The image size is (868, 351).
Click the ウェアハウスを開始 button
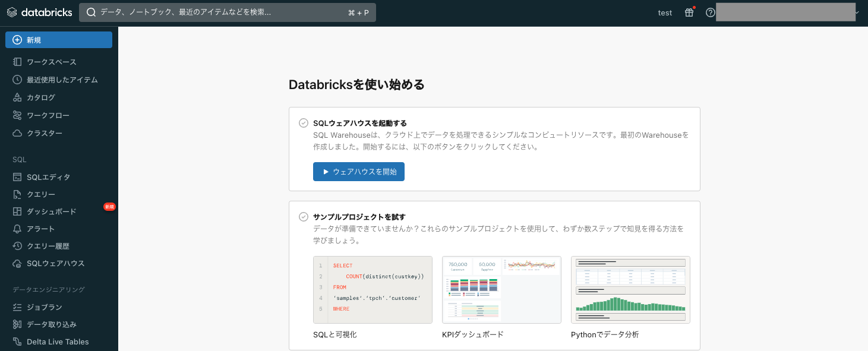point(359,171)
